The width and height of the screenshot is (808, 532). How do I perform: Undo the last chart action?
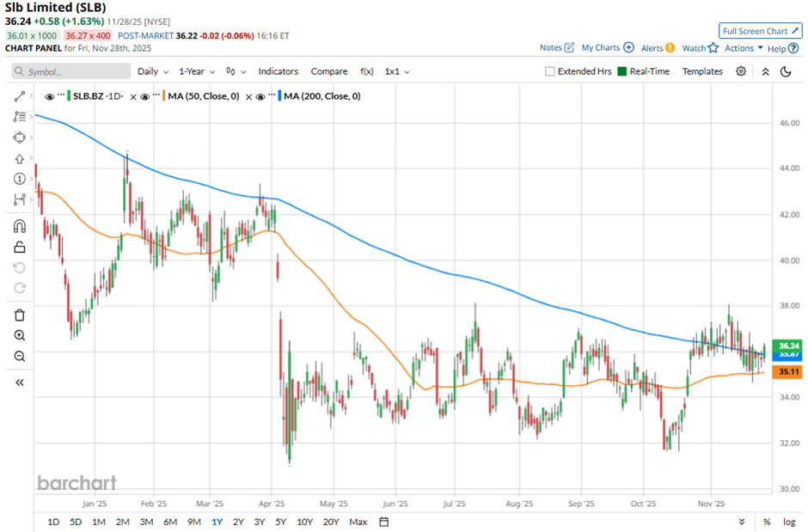tap(20, 268)
